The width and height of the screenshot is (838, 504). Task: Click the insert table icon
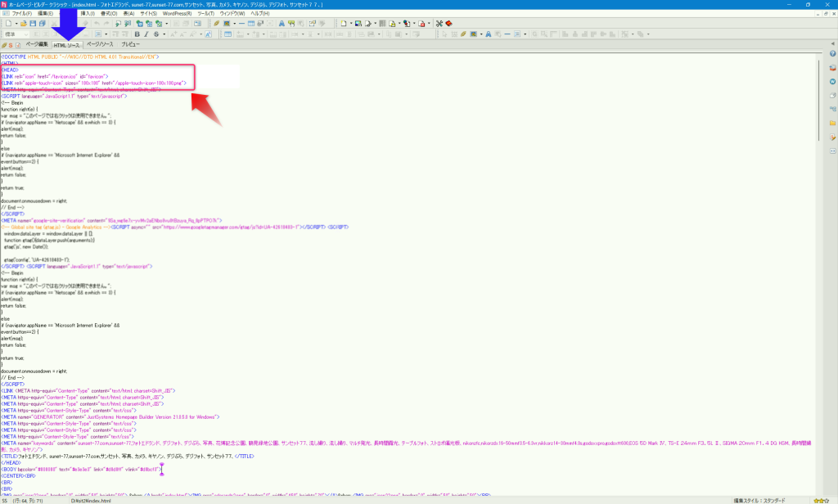tap(250, 24)
